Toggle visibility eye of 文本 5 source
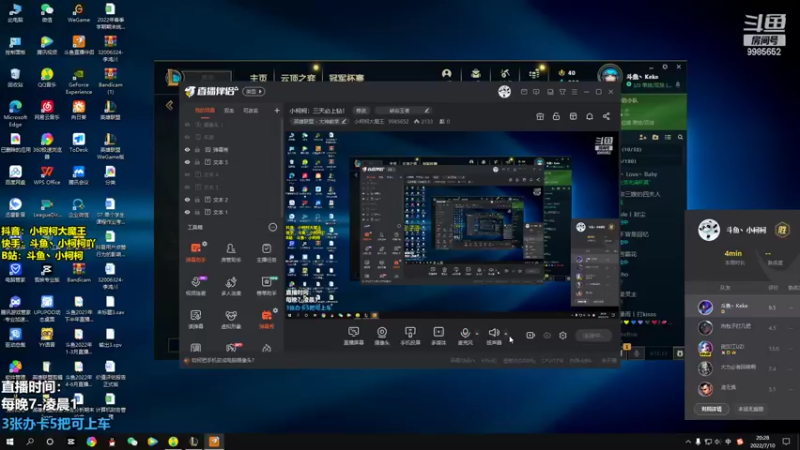This screenshot has width=800, height=450. tap(187, 162)
